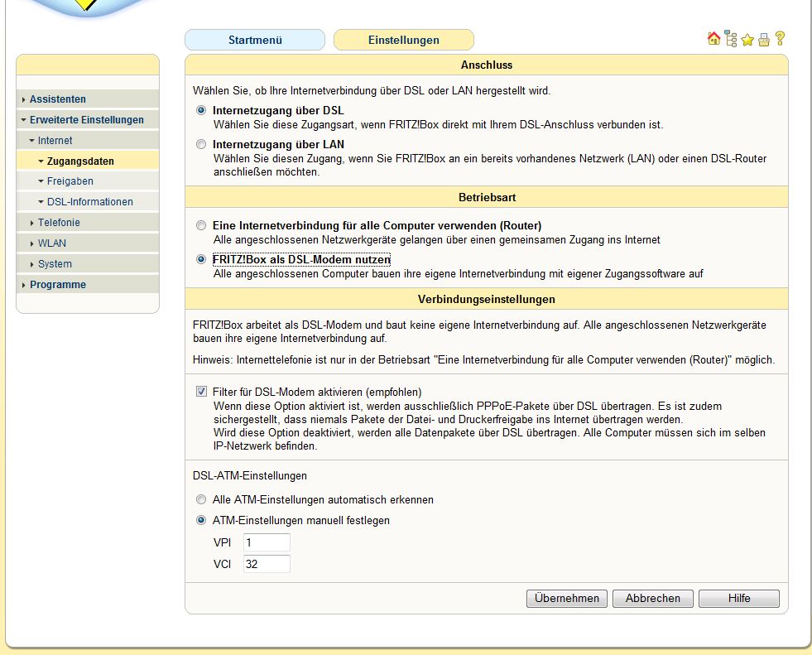Go to the home page icon
Screen dimensions: 812x655
point(714,39)
